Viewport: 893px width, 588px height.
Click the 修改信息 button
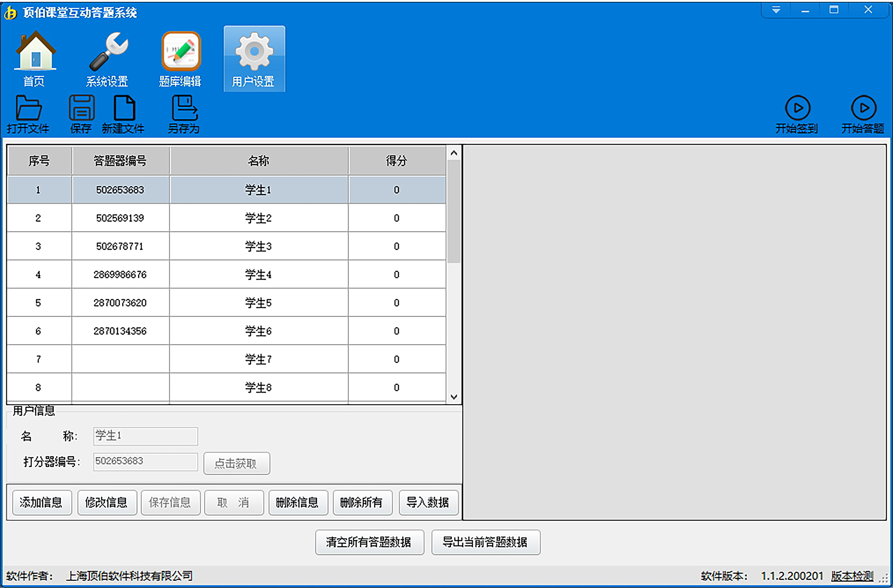pyautogui.click(x=107, y=502)
